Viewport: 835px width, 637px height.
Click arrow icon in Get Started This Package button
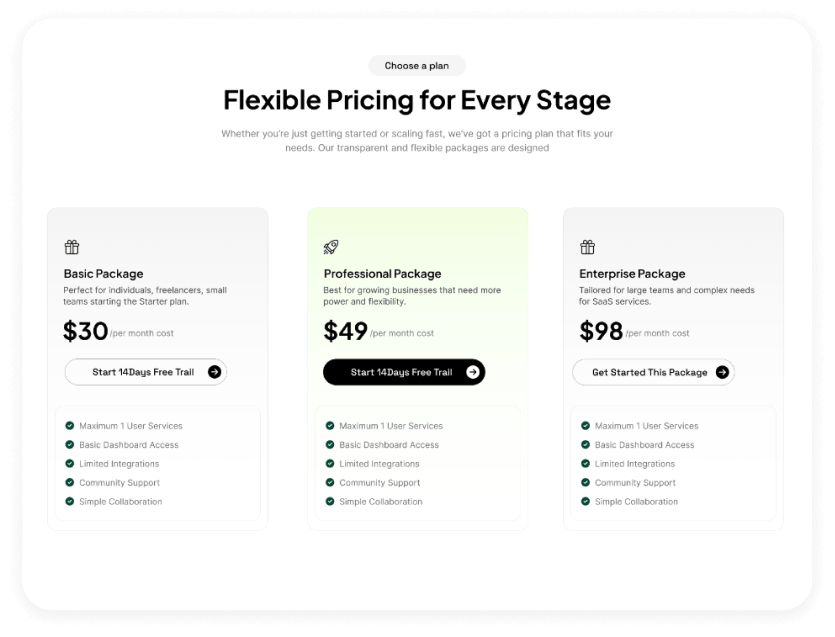[x=722, y=372]
